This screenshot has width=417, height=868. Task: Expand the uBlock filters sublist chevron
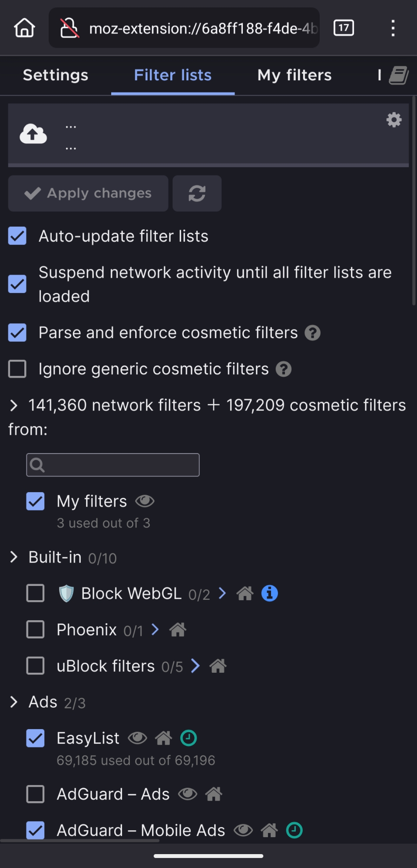pyautogui.click(x=195, y=666)
